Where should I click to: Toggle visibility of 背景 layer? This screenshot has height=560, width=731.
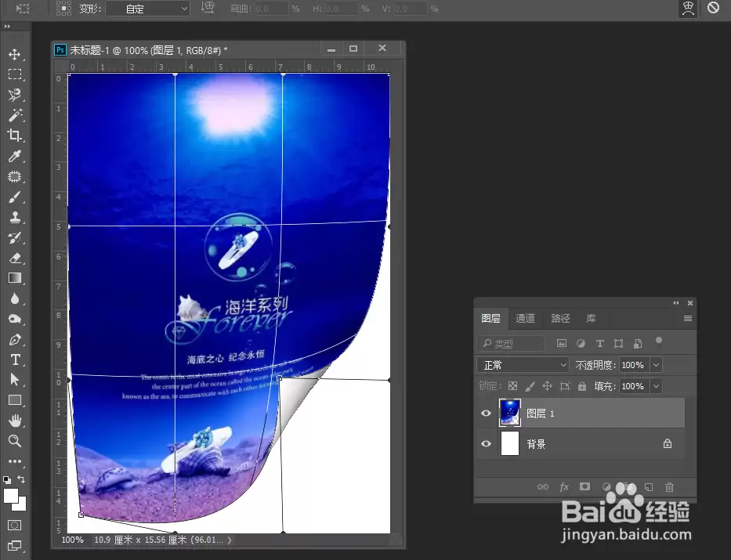pos(486,443)
